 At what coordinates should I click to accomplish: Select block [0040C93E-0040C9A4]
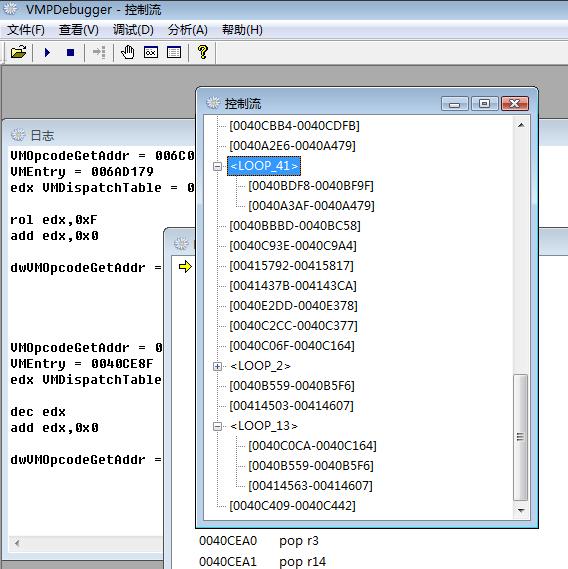[x=293, y=246]
